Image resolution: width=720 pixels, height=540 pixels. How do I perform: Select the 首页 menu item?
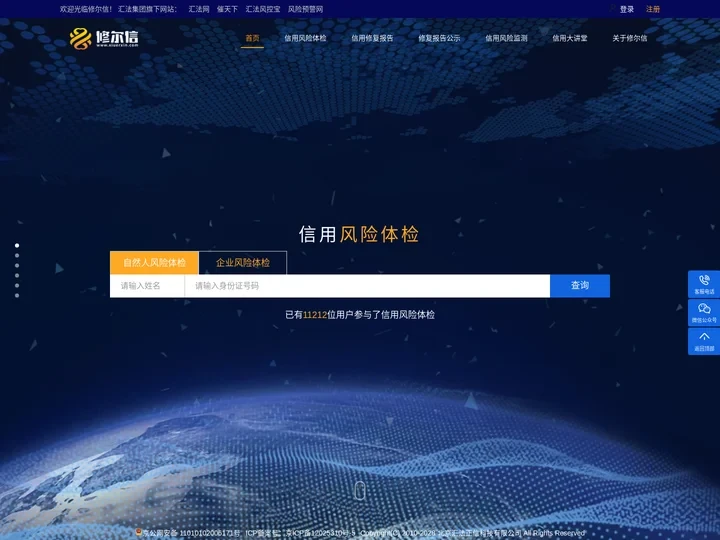[252, 38]
